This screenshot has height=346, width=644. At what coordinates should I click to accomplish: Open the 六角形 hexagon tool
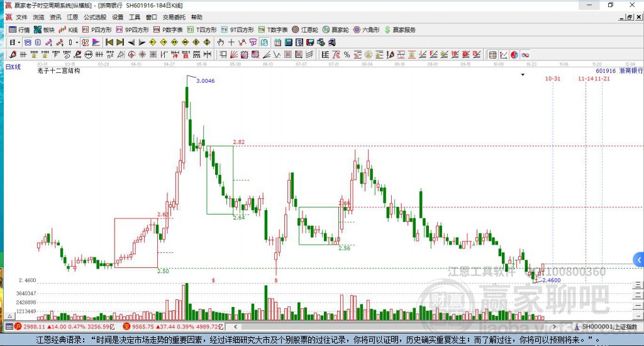point(367,30)
